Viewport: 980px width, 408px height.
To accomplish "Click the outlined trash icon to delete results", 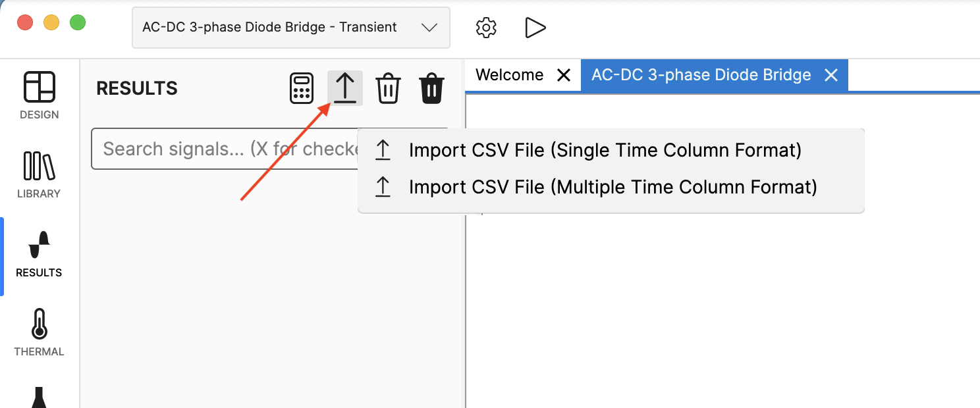I will [388, 88].
